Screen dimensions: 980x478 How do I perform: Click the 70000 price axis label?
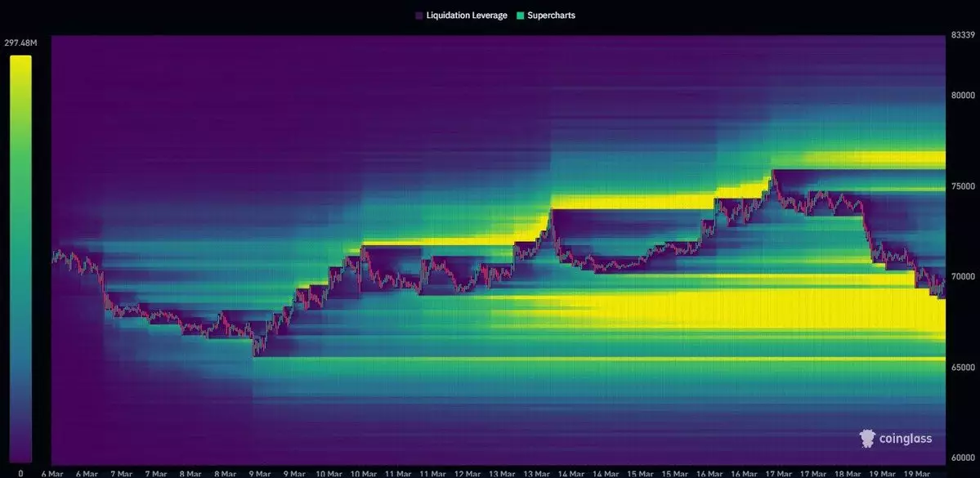tap(963, 277)
